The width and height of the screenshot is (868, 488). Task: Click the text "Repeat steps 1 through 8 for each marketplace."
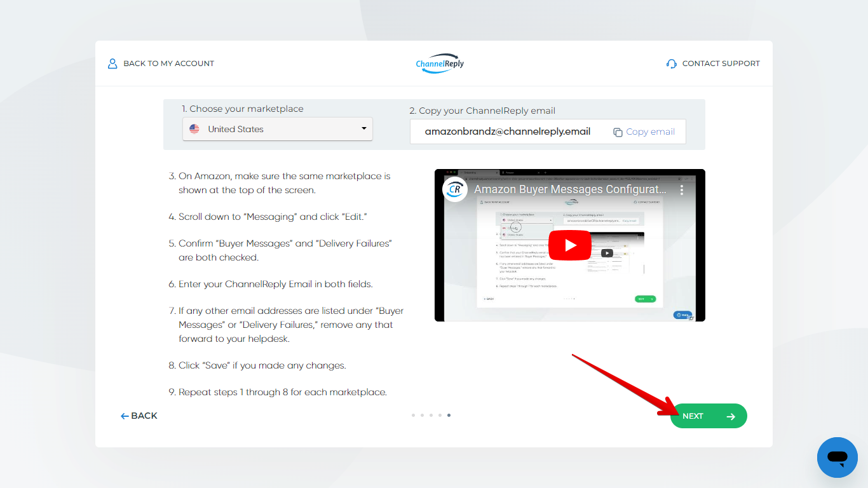283,392
